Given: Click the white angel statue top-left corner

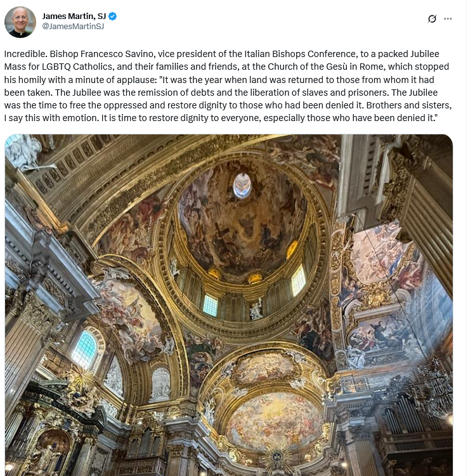Looking at the screenshot, I should click(23, 151).
